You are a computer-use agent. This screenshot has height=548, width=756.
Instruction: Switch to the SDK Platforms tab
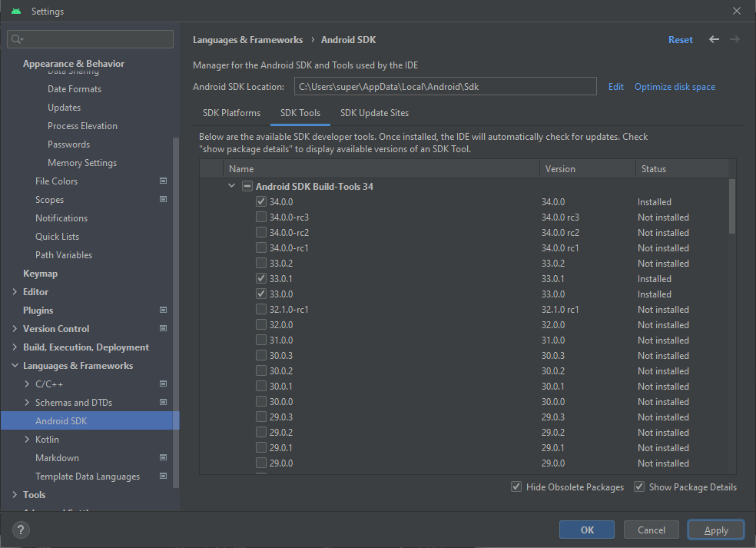point(231,113)
